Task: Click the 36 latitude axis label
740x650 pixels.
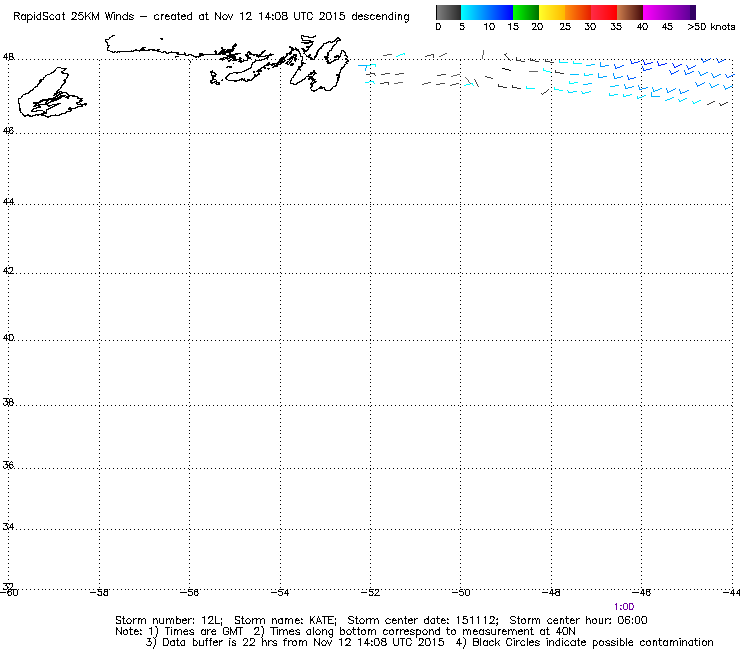Action: (x=8, y=465)
